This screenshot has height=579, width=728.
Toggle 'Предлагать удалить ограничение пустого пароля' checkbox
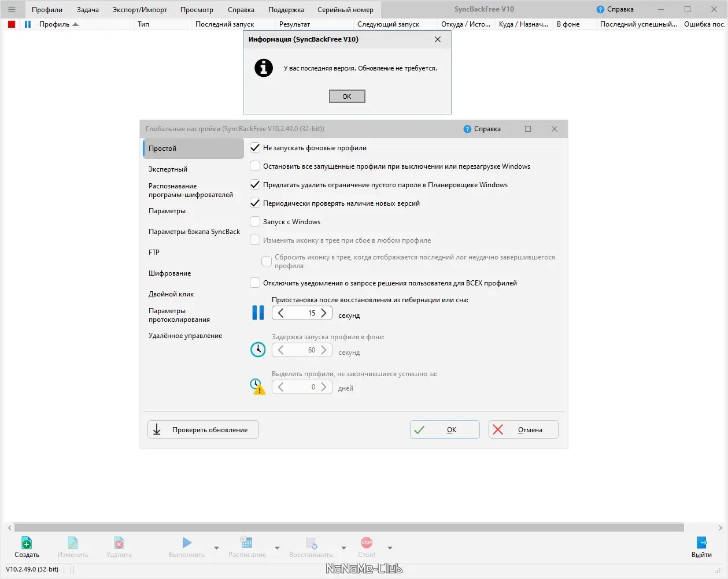pyautogui.click(x=255, y=185)
